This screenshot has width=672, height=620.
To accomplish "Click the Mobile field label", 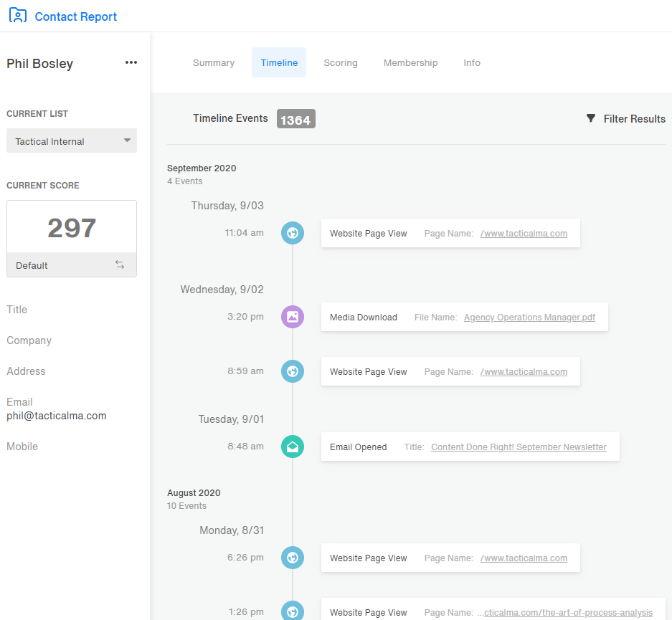I will click(x=22, y=447).
